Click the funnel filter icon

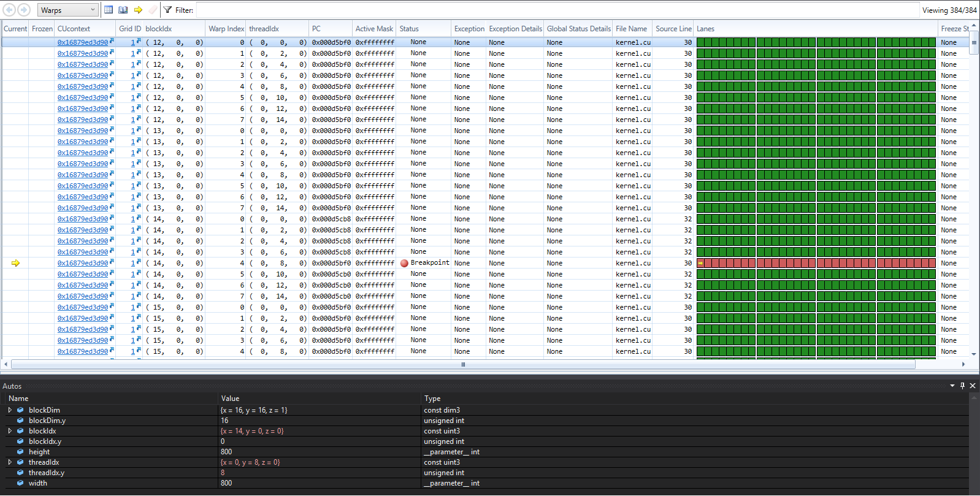167,10
